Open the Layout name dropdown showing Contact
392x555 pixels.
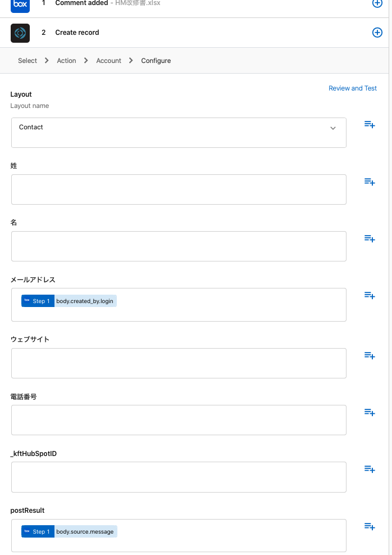point(179,133)
